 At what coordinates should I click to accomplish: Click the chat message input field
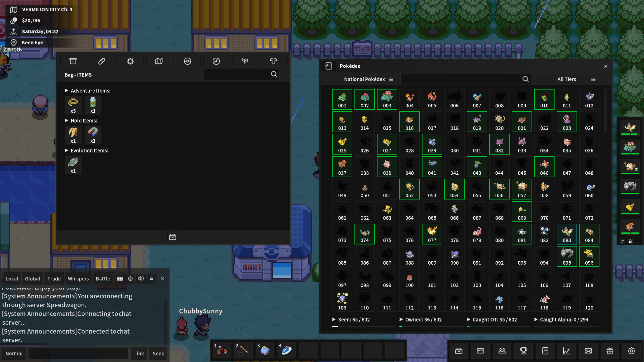pyautogui.click(x=78, y=353)
